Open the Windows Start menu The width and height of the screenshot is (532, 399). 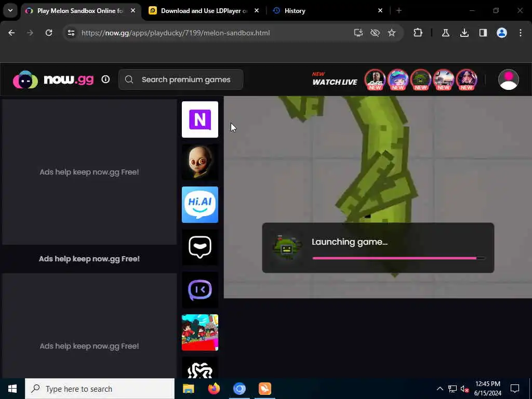(12, 389)
